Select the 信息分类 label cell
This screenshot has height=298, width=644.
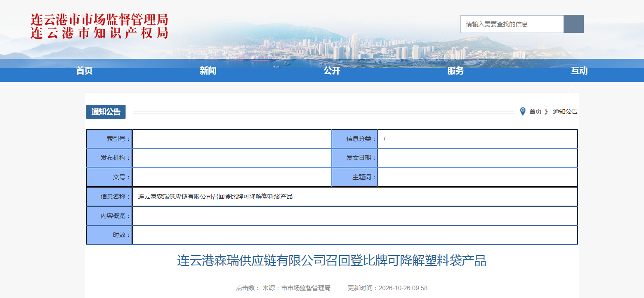(x=355, y=139)
